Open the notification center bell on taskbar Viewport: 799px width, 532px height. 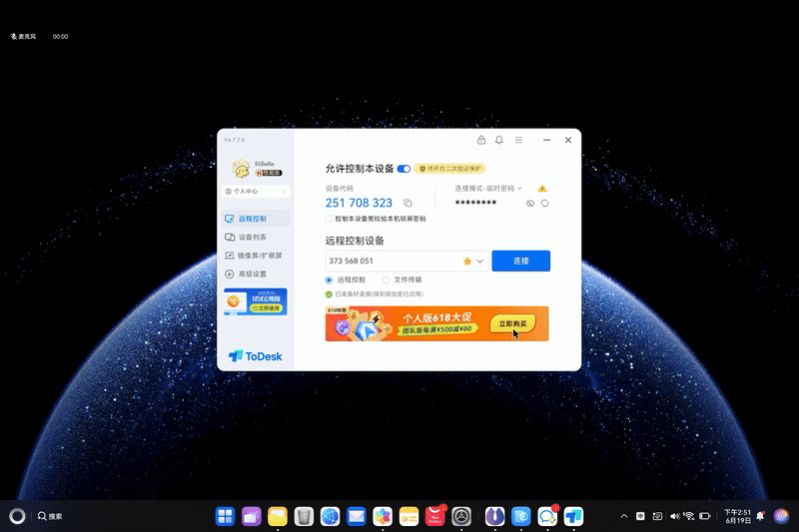(x=760, y=516)
